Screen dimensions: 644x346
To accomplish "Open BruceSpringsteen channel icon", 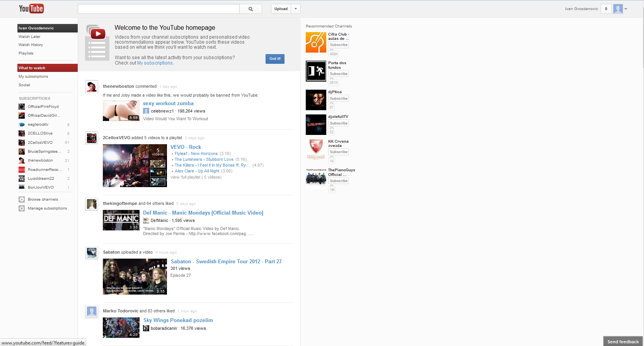I will [22, 152].
